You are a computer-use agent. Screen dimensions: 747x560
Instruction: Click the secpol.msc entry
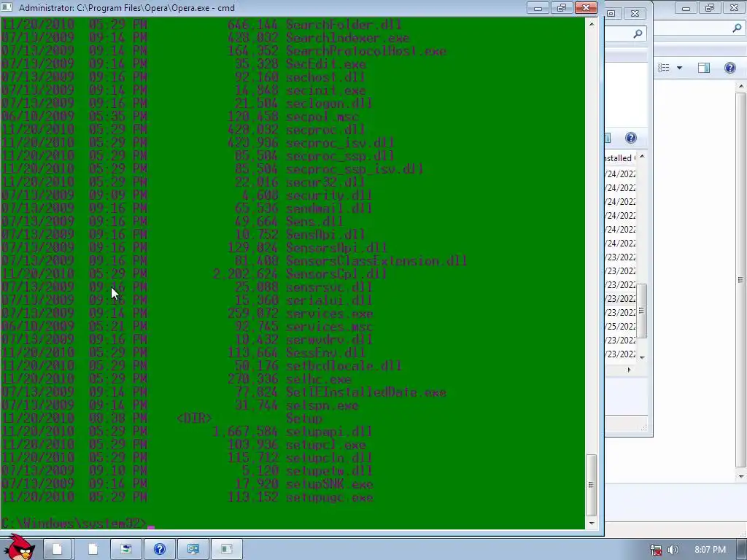point(322,117)
